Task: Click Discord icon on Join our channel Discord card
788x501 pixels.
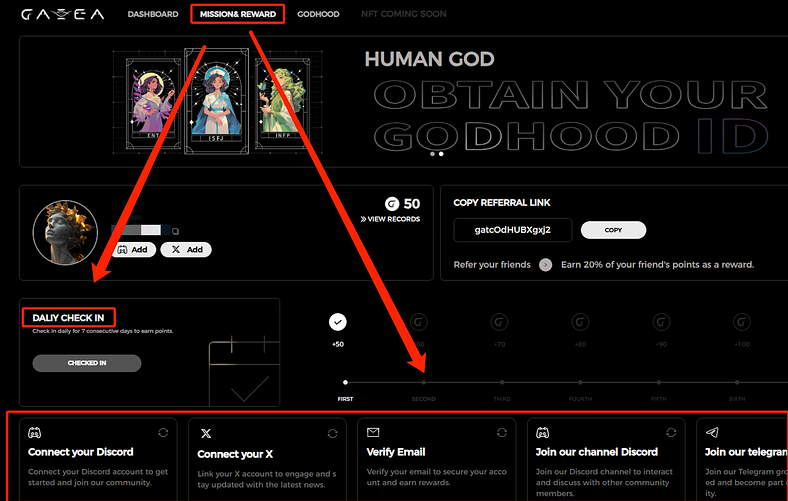Action: pyautogui.click(x=543, y=432)
